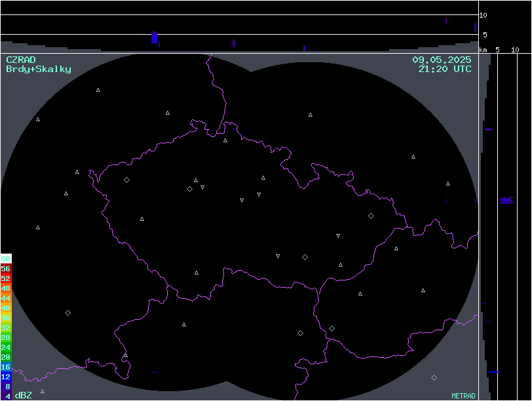Select the Brdy+Skalky radar name text

pyautogui.click(x=39, y=69)
